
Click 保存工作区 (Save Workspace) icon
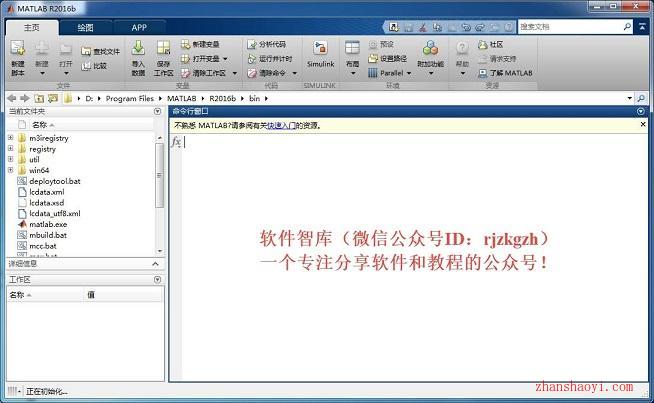coord(163,48)
